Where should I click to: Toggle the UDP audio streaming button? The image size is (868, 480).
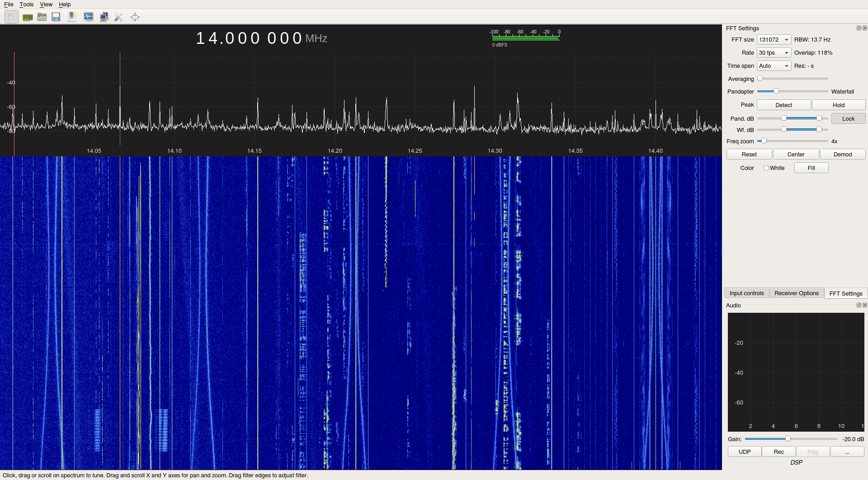click(745, 452)
